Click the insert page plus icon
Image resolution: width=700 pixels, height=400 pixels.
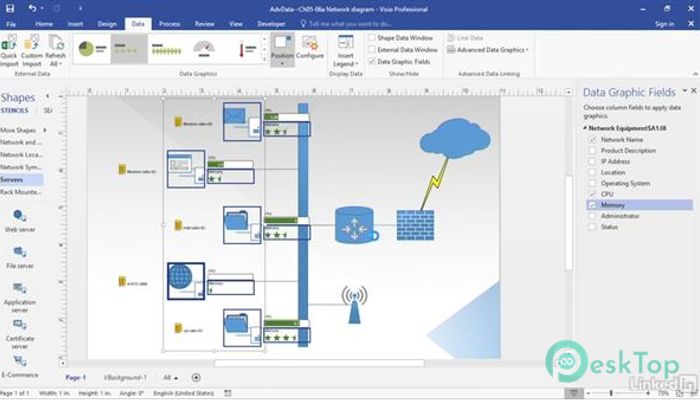click(196, 378)
